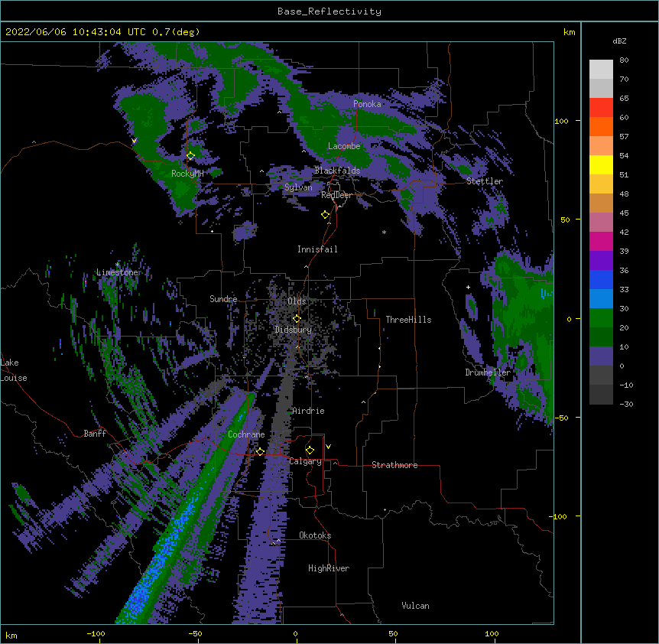Select the 80 dBZ light gray swatch

point(601,69)
